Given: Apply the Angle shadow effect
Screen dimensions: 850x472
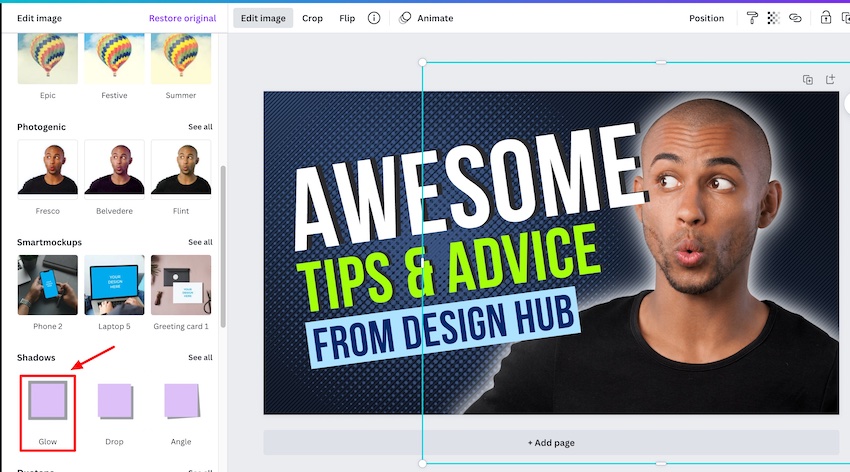Looking at the screenshot, I should (182, 401).
